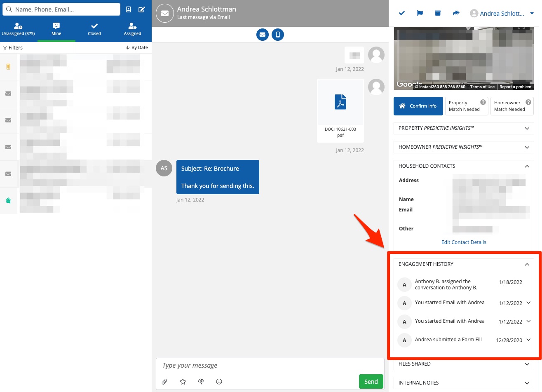Mark conversation done with checkmark icon

(402, 13)
